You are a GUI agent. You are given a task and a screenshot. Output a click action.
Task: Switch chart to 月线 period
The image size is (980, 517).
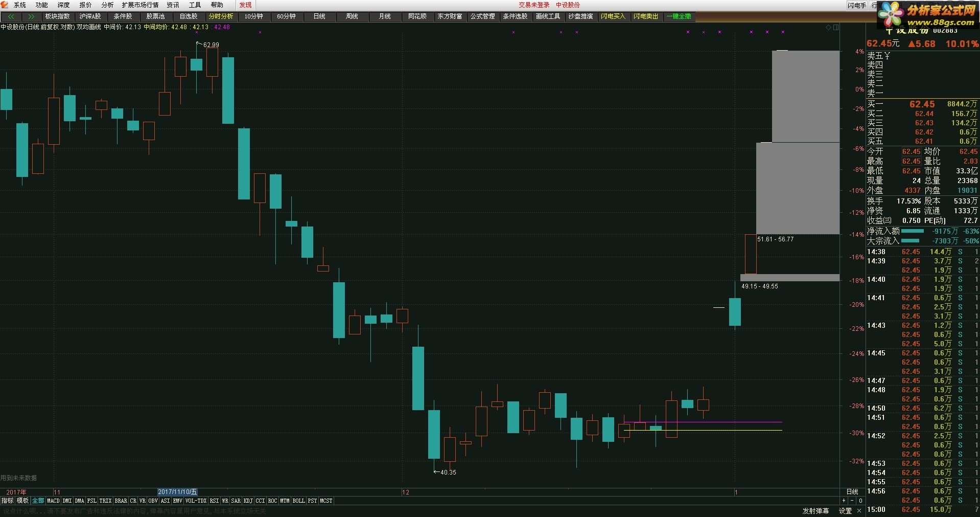[384, 16]
